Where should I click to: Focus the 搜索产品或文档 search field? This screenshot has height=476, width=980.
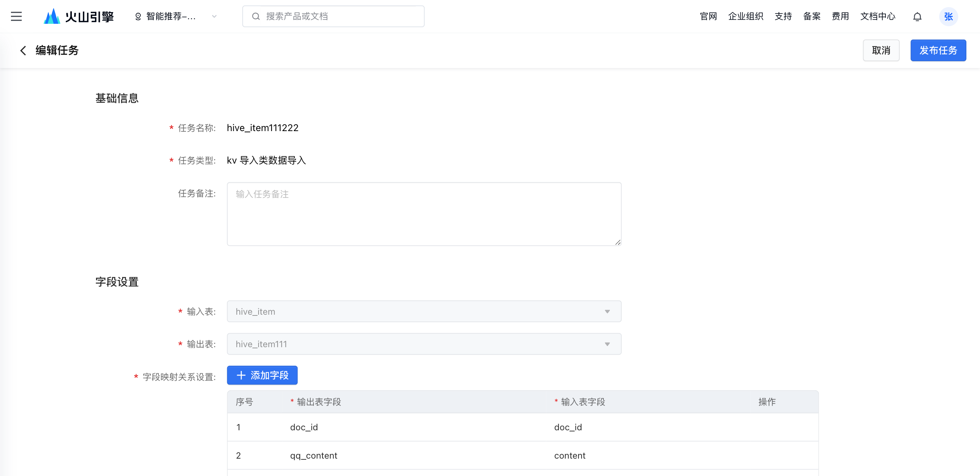pyautogui.click(x=333, y=16)
